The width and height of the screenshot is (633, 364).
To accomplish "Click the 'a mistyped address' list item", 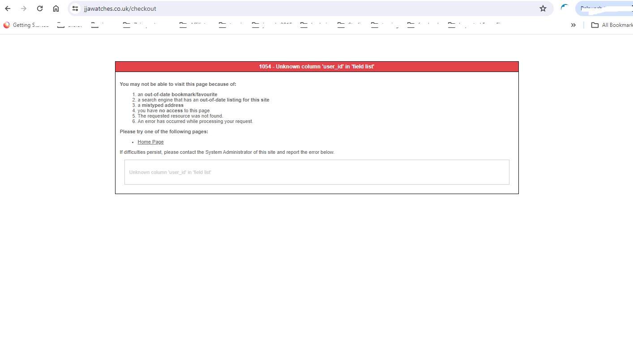I will click(x=163, y=106).
